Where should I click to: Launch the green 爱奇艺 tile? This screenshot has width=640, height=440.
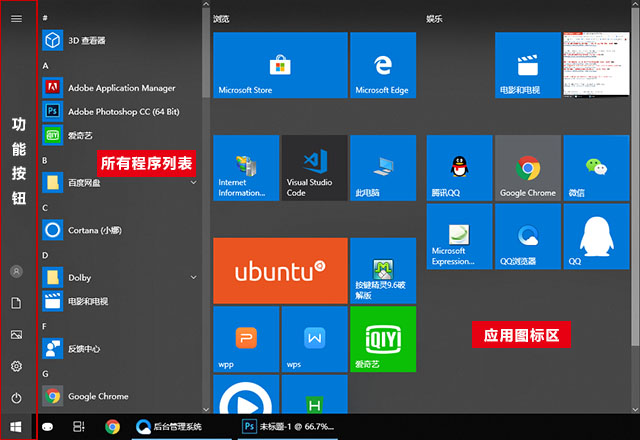[383, 339]
